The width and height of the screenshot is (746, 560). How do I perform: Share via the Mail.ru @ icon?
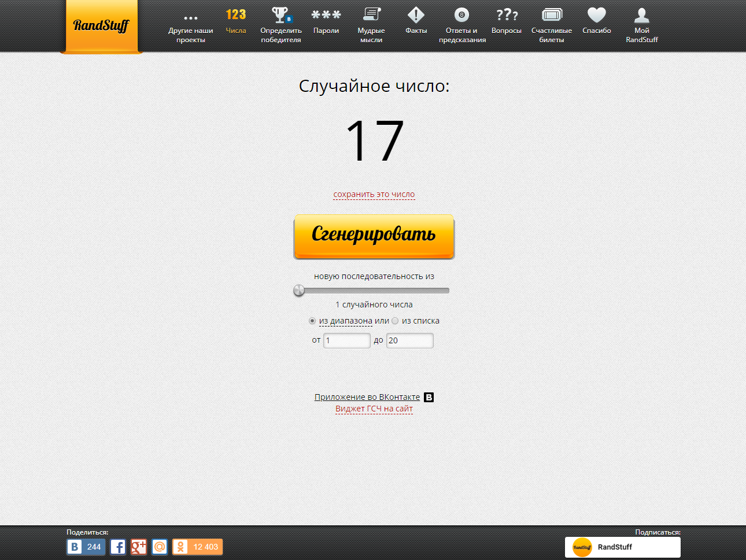(x=160, y=547)
